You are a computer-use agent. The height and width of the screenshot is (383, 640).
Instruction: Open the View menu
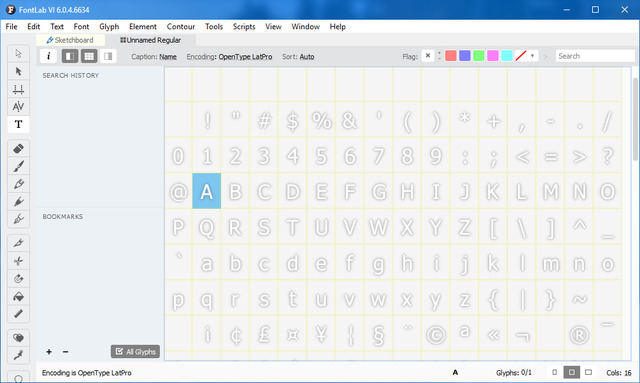click(x=273, y=27)
